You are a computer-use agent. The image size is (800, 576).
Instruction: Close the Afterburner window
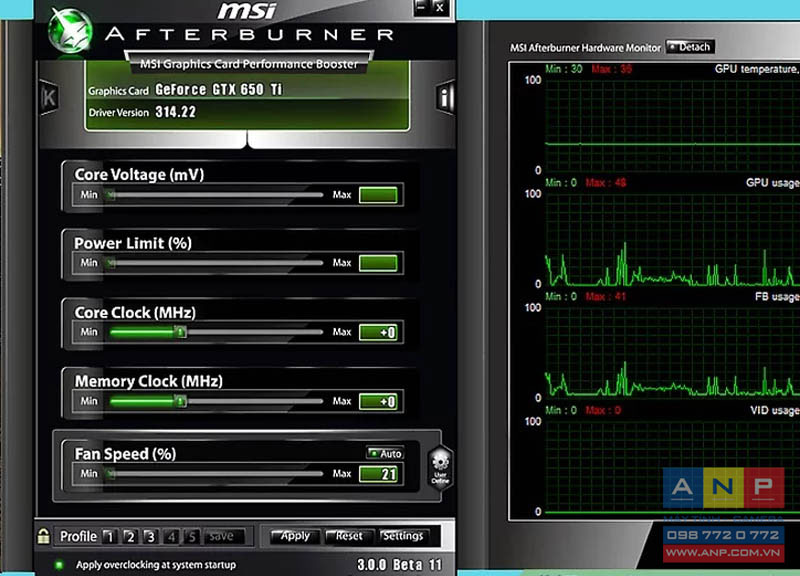(x=440, y=7)
